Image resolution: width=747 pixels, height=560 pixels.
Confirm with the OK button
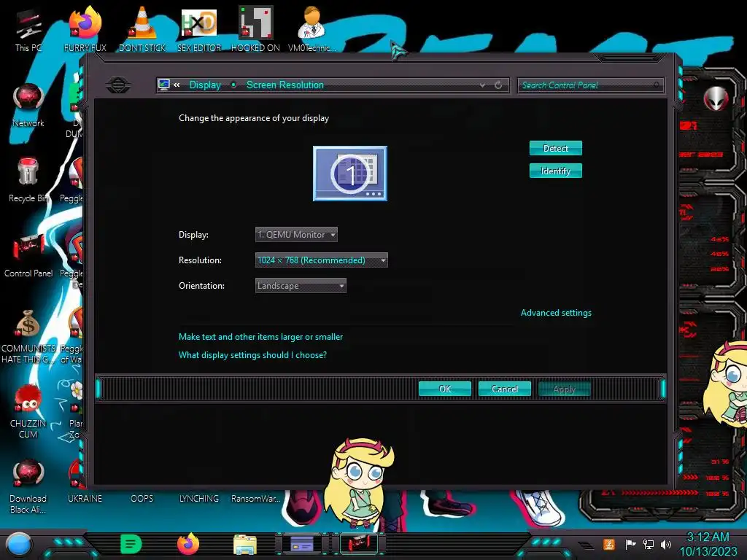click(445, 389)
